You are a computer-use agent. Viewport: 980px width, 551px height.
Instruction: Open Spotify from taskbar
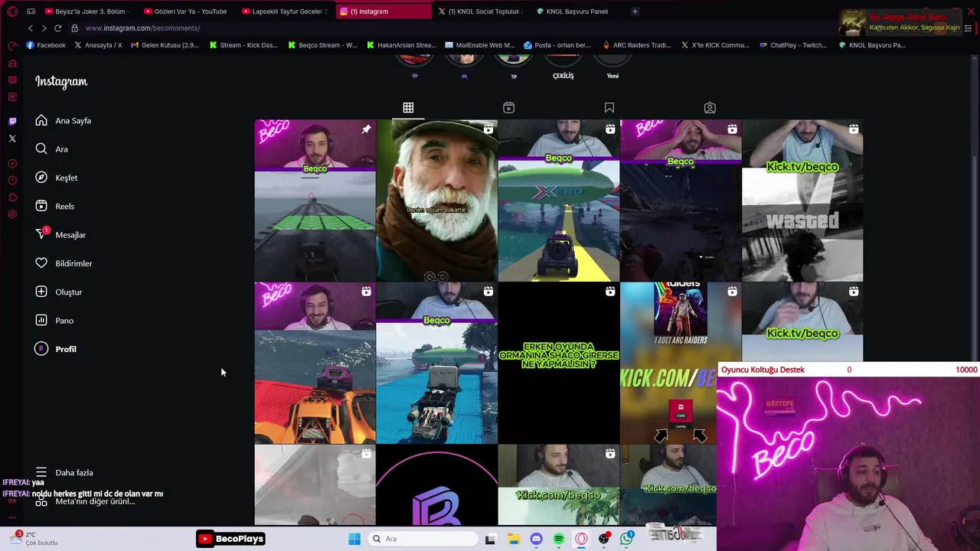tap(559, 539)
